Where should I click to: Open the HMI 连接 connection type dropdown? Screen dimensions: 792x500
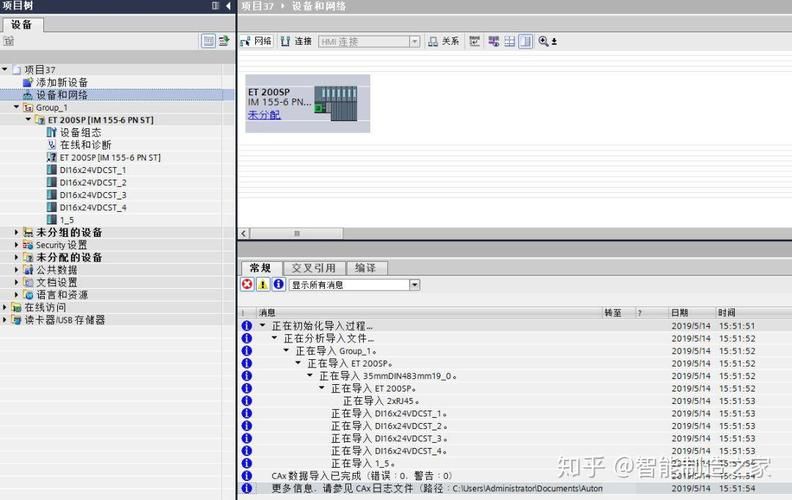click(x=414, y=41)
